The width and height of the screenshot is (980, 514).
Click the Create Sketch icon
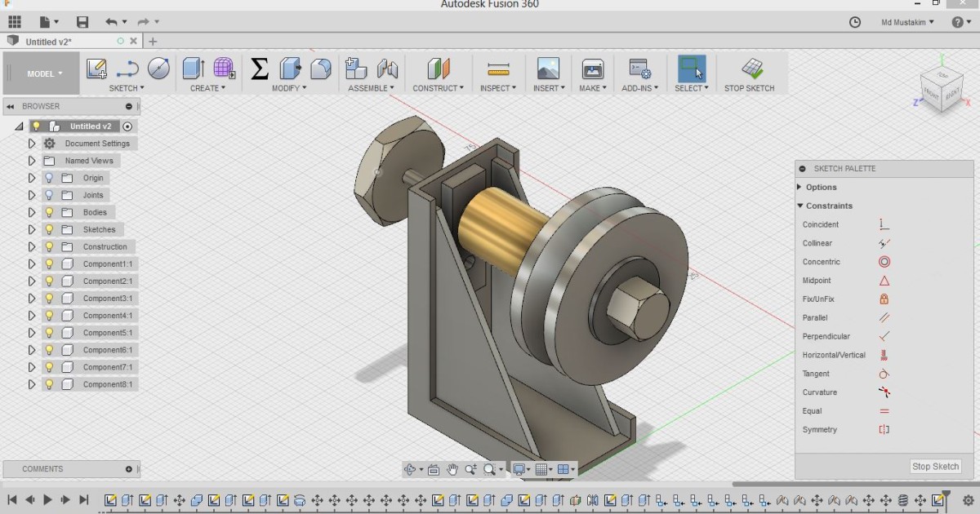coord(96,69)
